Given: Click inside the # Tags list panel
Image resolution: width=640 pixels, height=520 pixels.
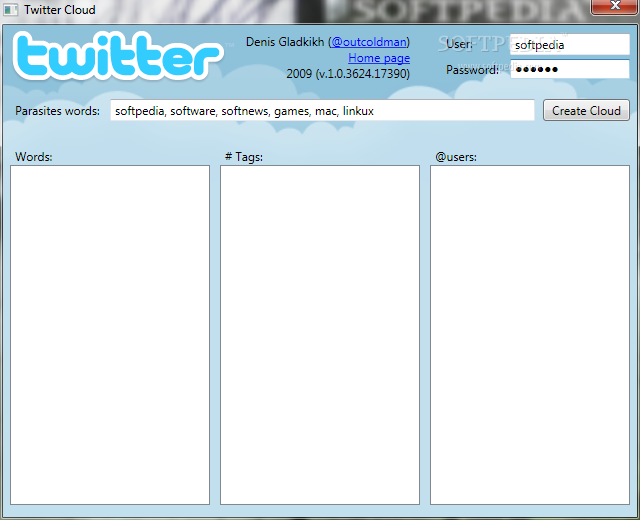Looking at the screenshot, I should (320, 335).
